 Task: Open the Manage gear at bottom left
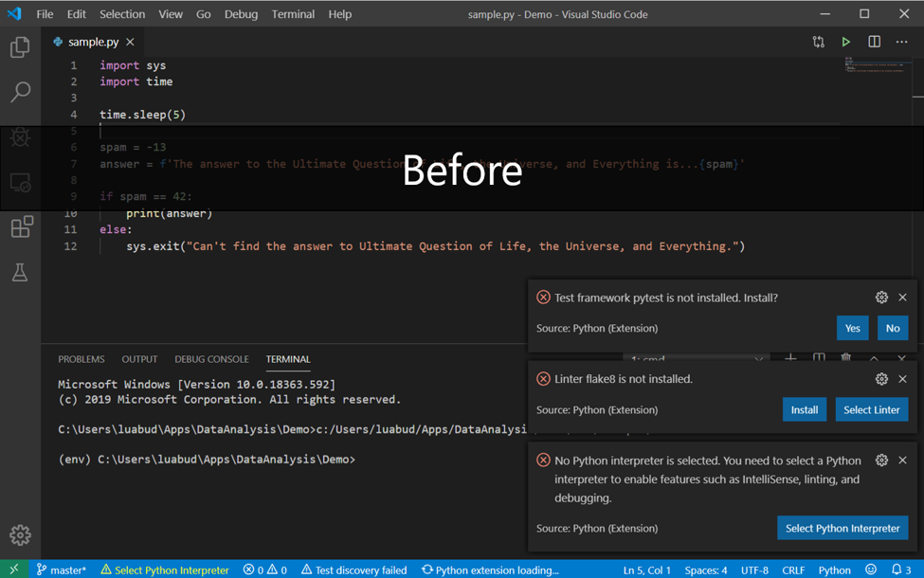point(20,534)
